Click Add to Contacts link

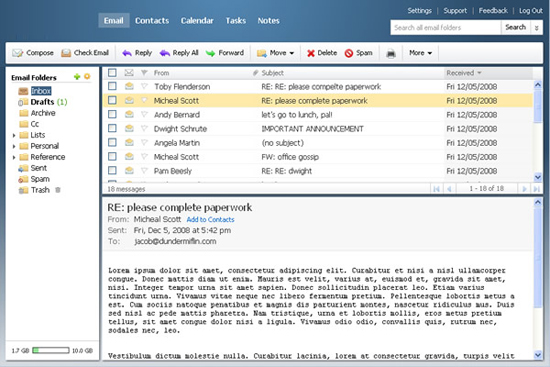[x=210, y=220]
